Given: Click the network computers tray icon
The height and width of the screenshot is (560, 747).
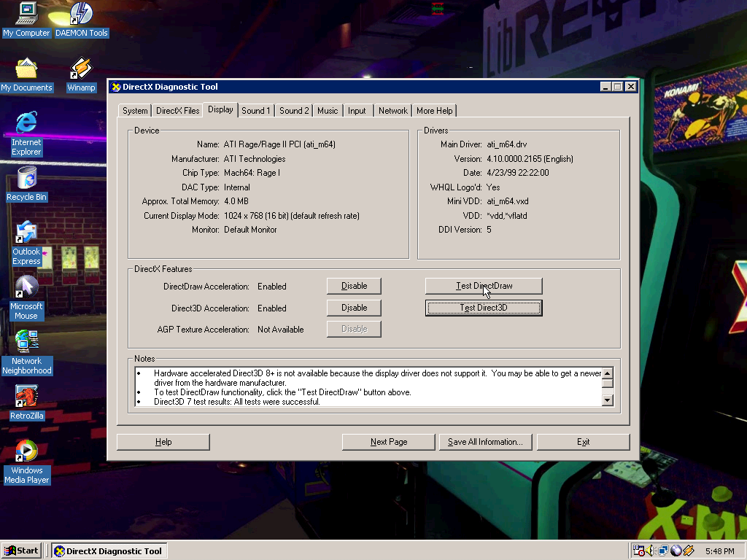Looking at the screenshot, I should pos(662,551).
